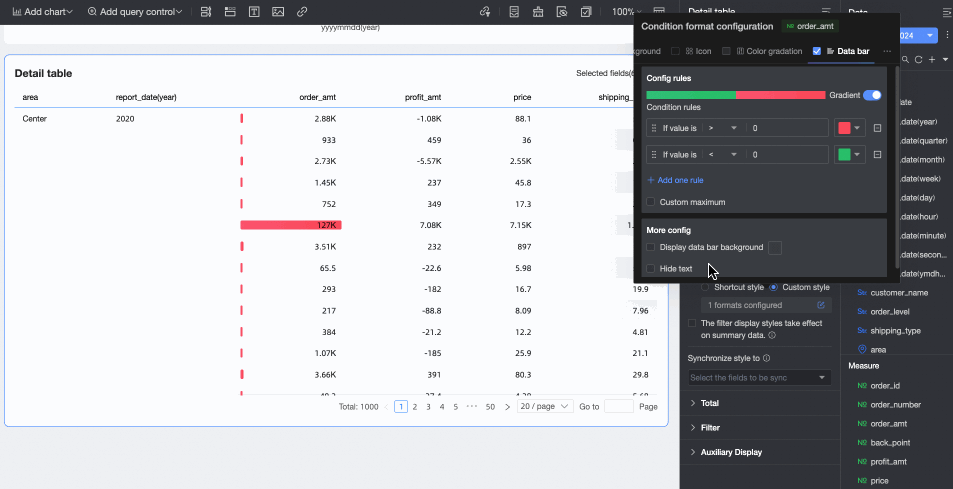Click the next page arrow

507,407
